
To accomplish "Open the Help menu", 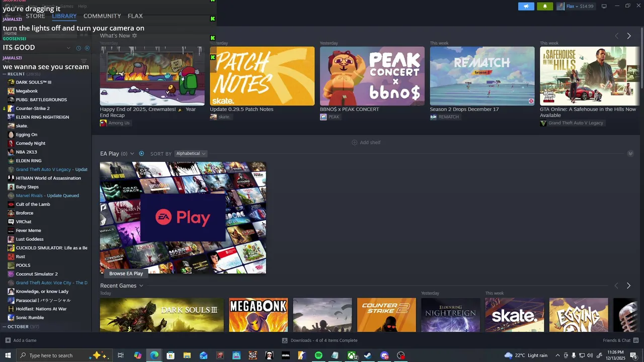I will [x=82, y=6].
